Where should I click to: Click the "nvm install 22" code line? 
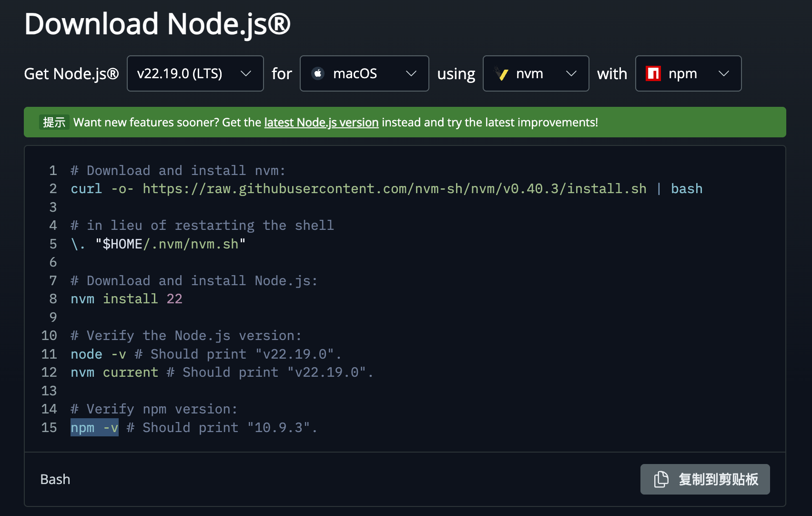[126, 299]
